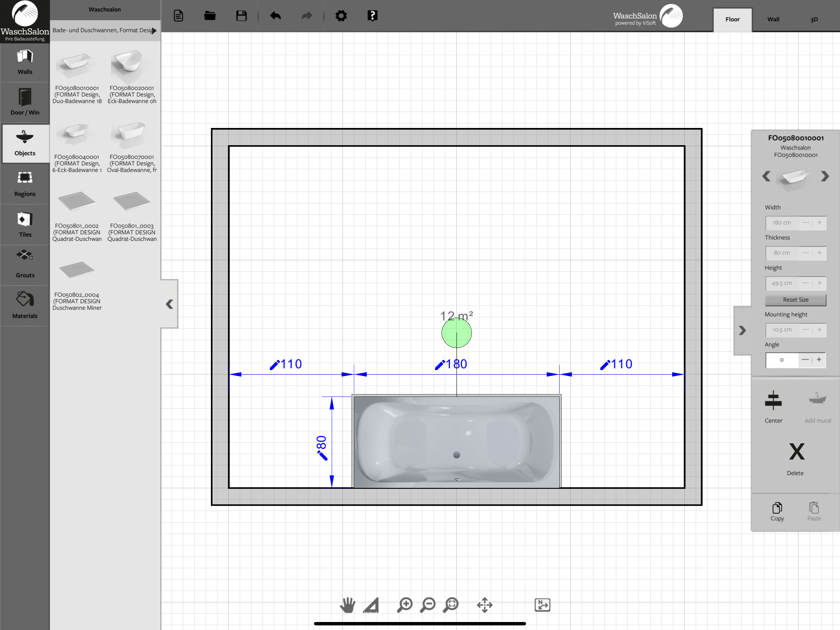This screenshot has width=840, height=630.
Task: Click the new document icon
Action: 178,16
